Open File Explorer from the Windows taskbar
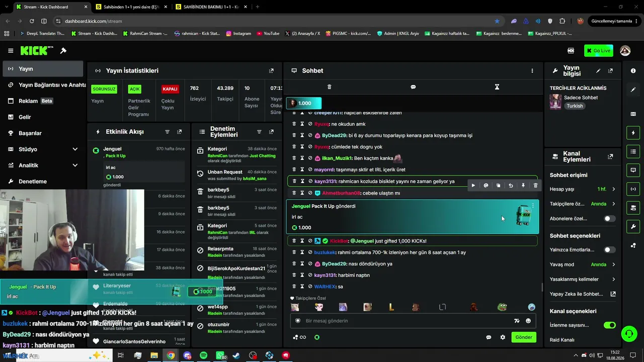The height and width of the screenshot is (362, 644). coord(154,355)
